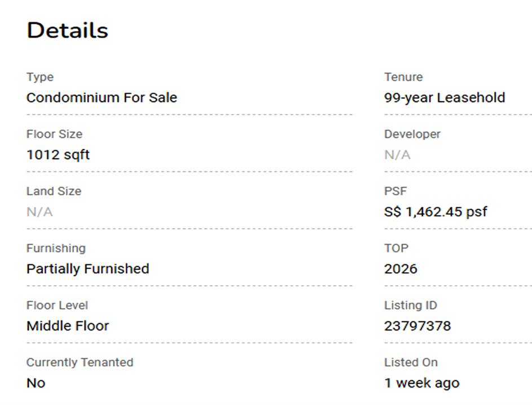Select the Condominium For Sale value
Viewport: 532px width, 405px height.
tap(102, 98)
